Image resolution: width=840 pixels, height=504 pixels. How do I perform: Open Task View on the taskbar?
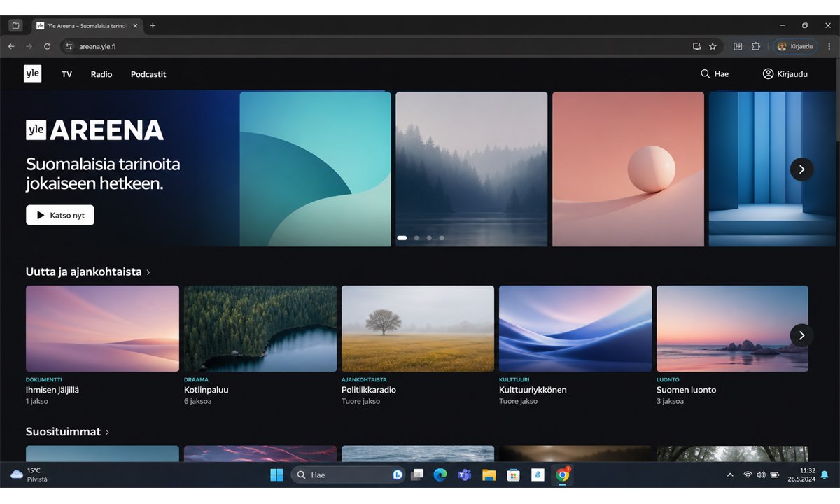[x=417, y=475]
